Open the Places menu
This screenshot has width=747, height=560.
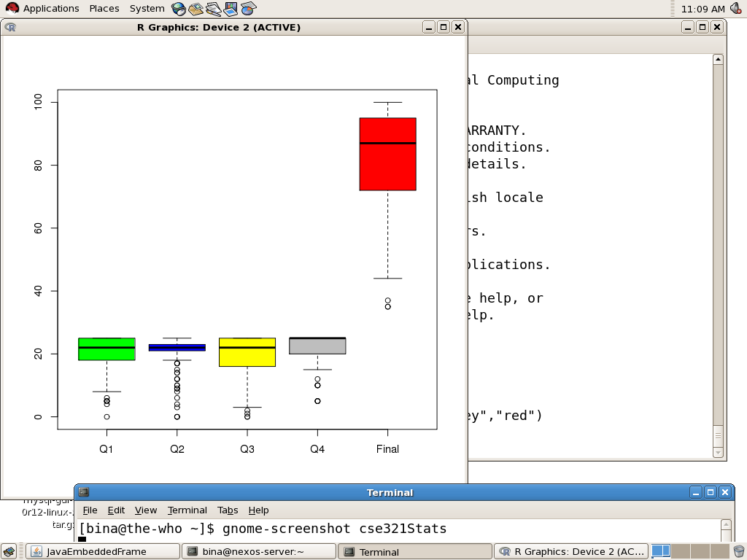click(x=104, y=9)
